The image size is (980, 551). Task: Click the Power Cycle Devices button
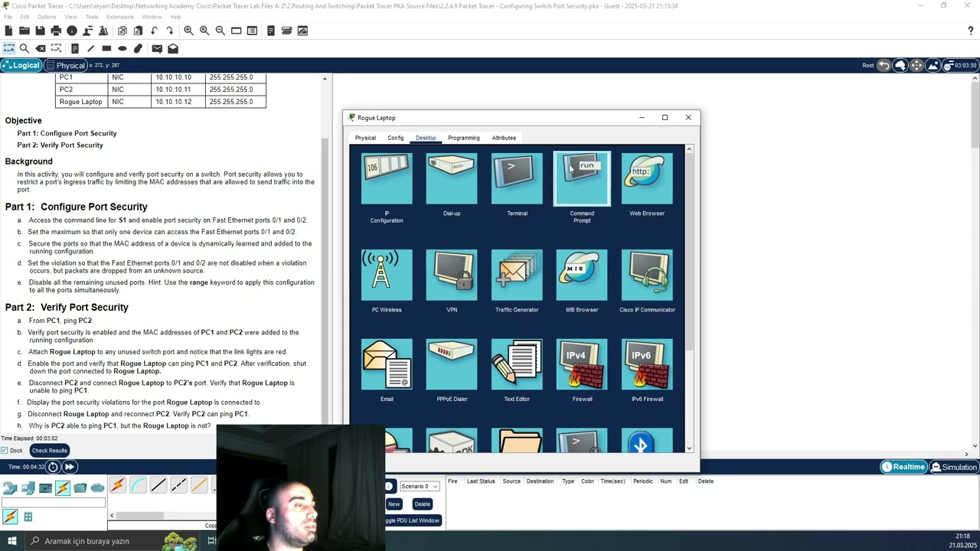pyautogui.click(x=53, y=467)
